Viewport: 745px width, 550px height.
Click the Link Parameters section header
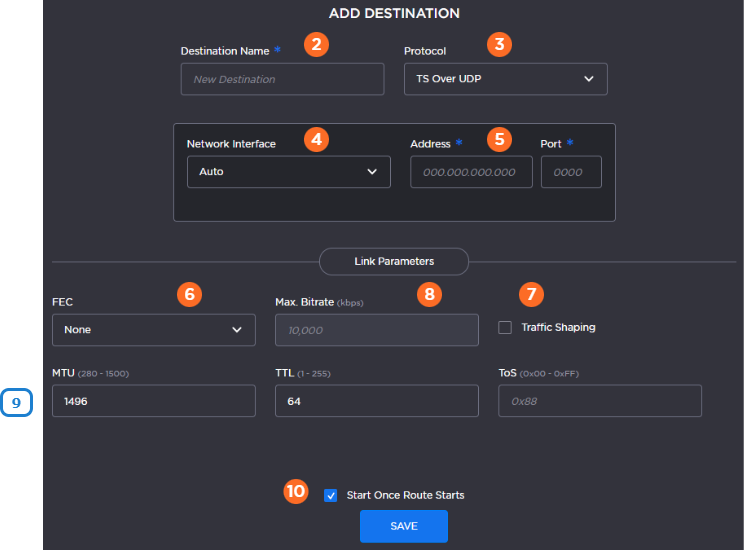click(394, 261)
